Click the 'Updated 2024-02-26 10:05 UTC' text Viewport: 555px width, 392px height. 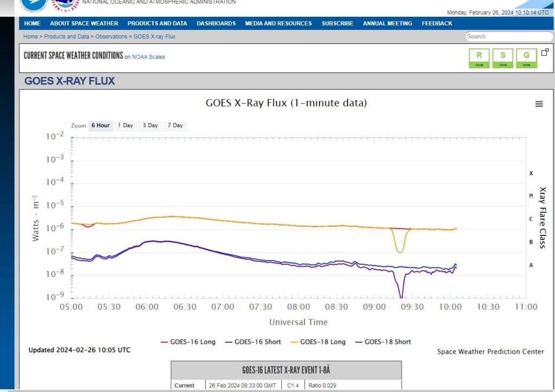tap(79, 350)
